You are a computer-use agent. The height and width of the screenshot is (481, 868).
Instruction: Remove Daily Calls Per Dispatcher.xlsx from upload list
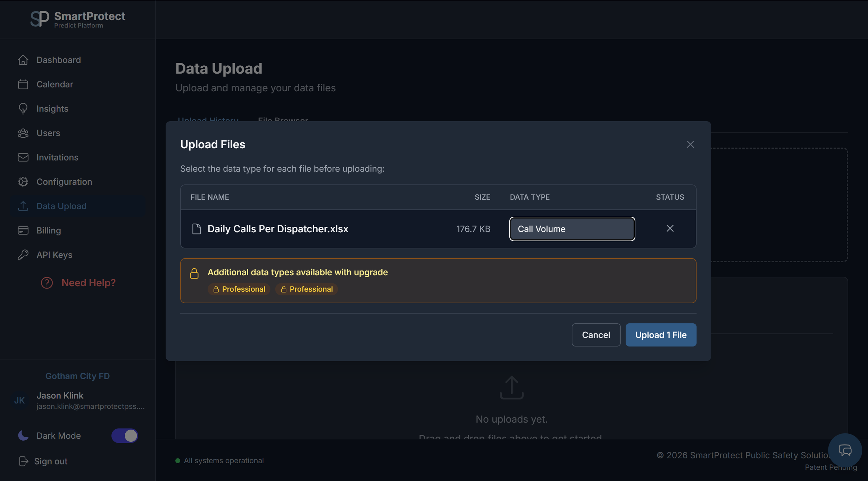click(670, 229)
